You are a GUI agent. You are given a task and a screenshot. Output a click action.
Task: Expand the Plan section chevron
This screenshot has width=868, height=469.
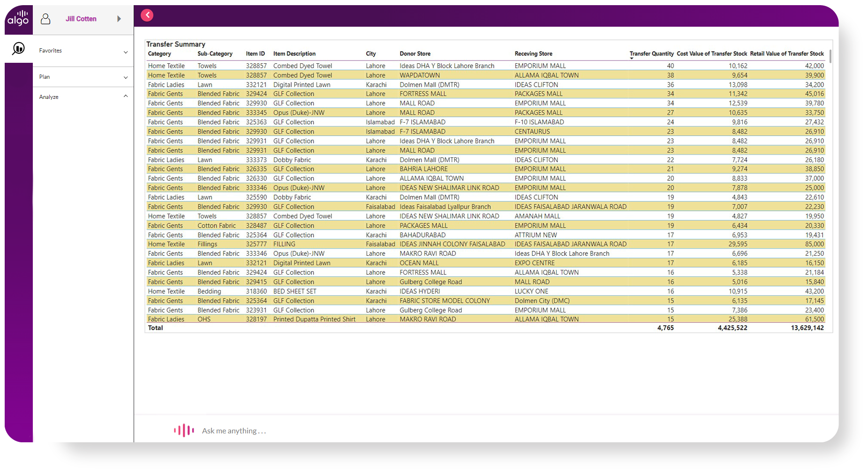click(x=126, y=77)
